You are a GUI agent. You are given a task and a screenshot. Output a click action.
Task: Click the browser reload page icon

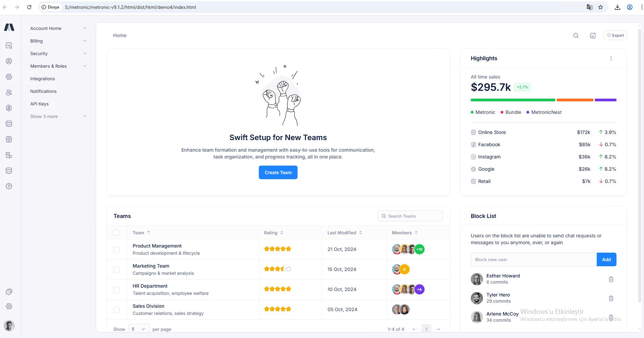(29, 7)
